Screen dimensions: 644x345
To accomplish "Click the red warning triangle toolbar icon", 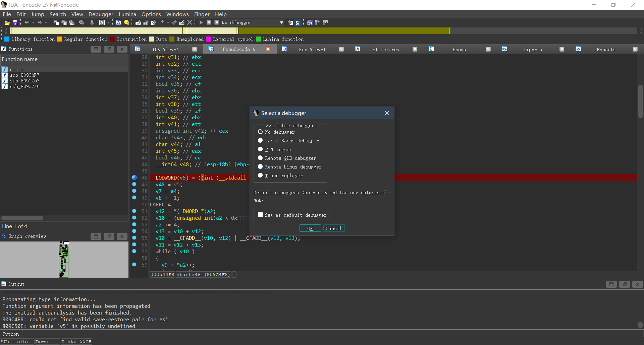I will tap(118, 22).
